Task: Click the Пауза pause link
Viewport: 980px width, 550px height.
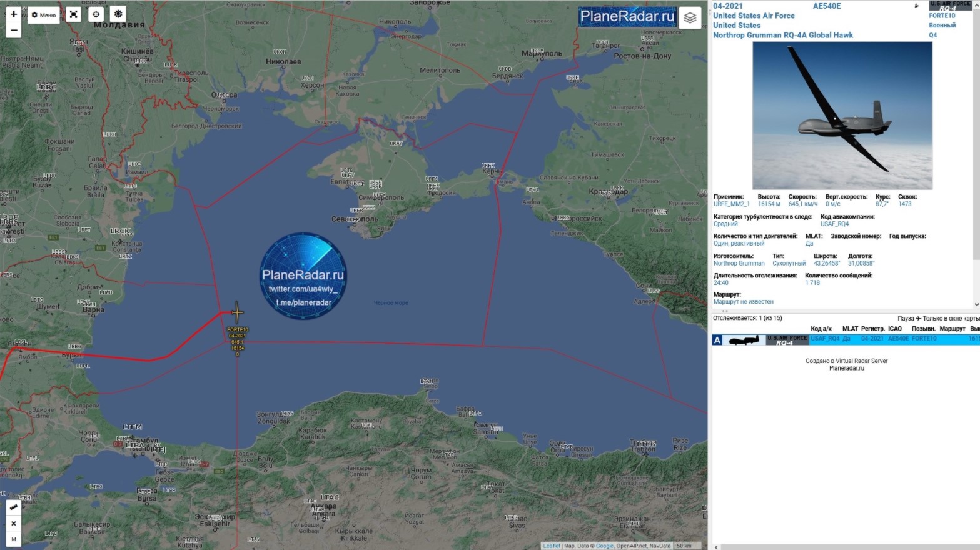Action: tap(906, 319)
